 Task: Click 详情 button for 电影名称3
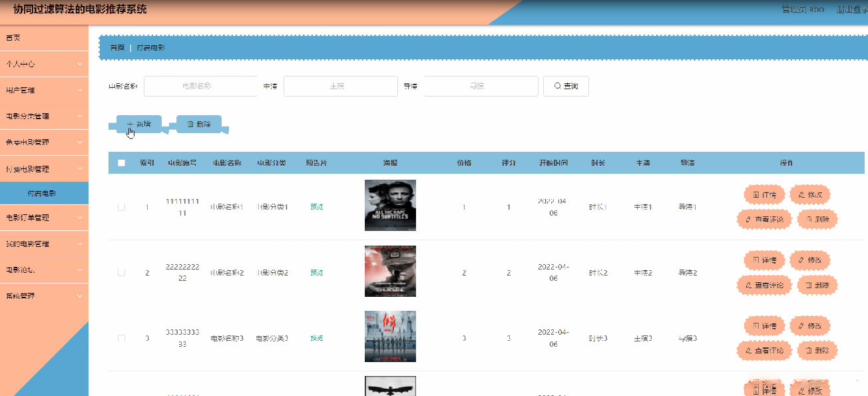pyautogui.click(x=764, y=326)
